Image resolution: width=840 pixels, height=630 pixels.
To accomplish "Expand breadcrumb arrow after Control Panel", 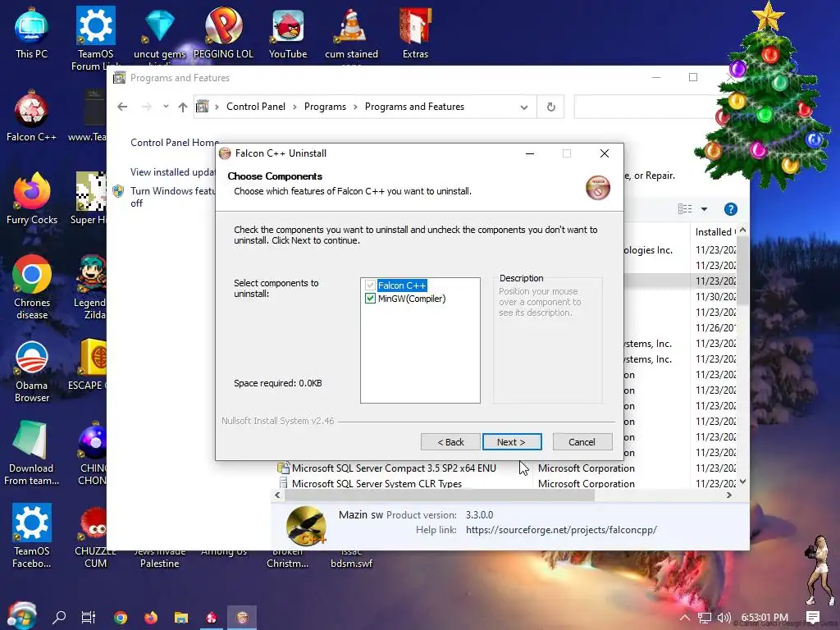I will (x=294, y=107).
